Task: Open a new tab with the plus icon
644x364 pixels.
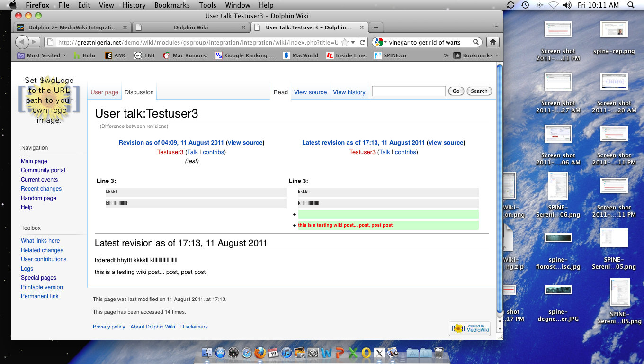Action: [x=376, y=27]
